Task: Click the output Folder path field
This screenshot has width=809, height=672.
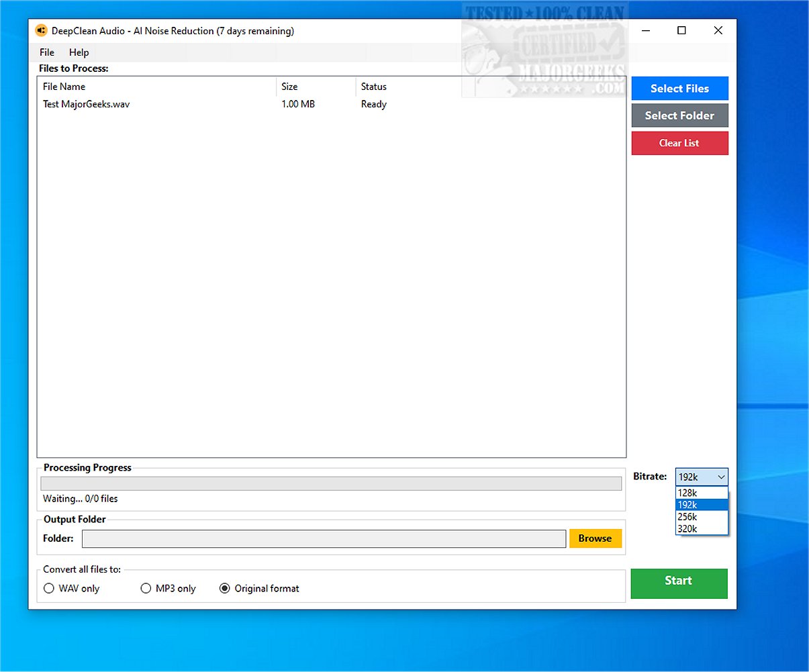Action: [324, 538]
